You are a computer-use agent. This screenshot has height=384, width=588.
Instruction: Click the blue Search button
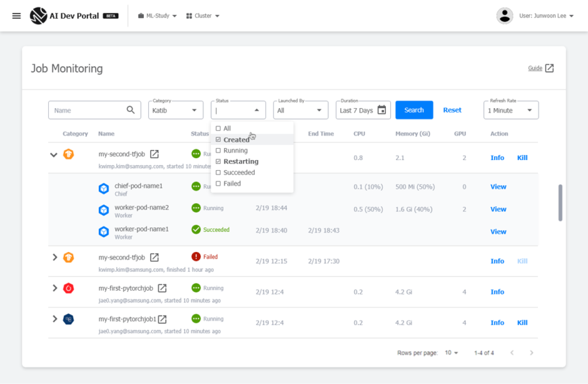[414, 110]
